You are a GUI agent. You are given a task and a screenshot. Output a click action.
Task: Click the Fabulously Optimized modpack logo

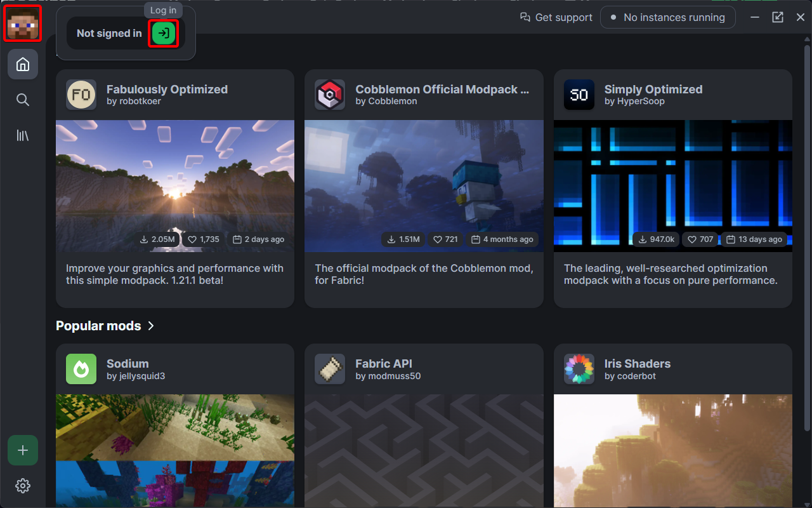(81, 95)
